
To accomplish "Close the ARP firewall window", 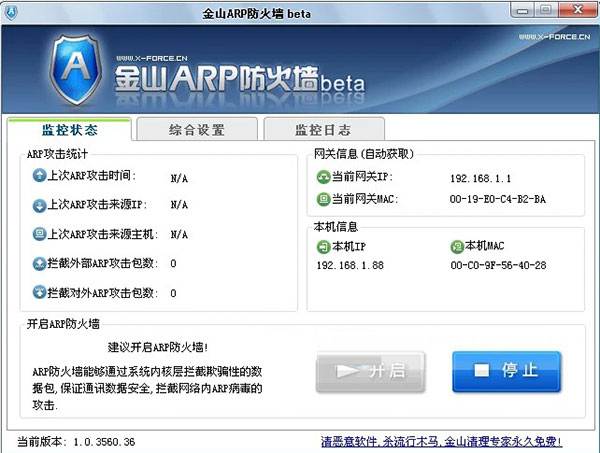I will (x=578, y=10).
